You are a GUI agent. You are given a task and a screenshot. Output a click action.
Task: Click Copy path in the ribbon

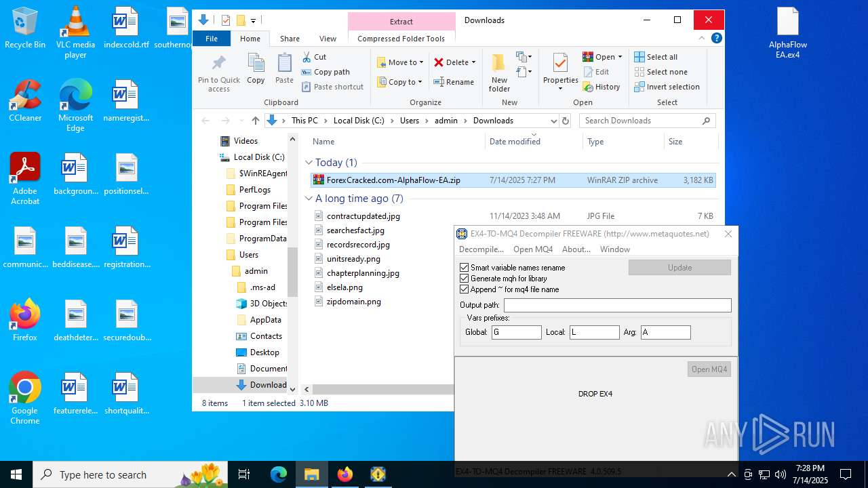coord(325,72)
